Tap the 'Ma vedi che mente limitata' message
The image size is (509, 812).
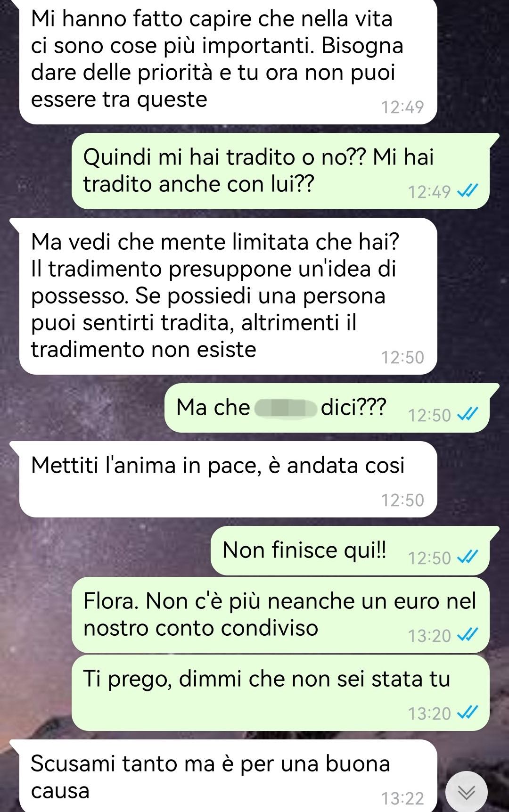click(x=228, y=296)
